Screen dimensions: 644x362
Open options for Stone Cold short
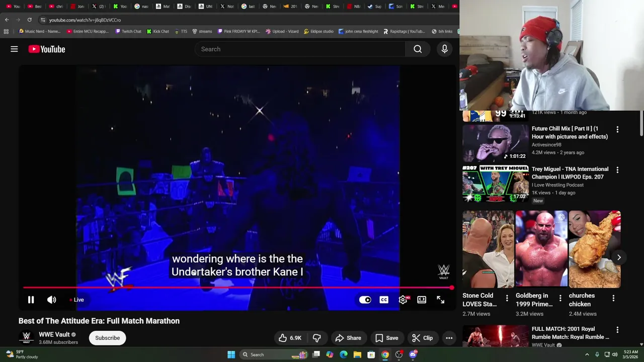(507, 298)
